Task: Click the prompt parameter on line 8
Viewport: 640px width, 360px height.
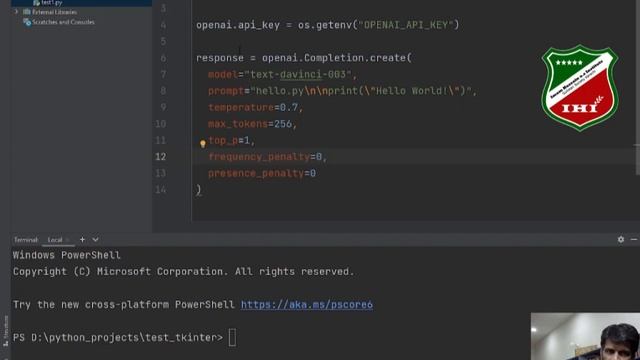Action: (x=342, y=91)
